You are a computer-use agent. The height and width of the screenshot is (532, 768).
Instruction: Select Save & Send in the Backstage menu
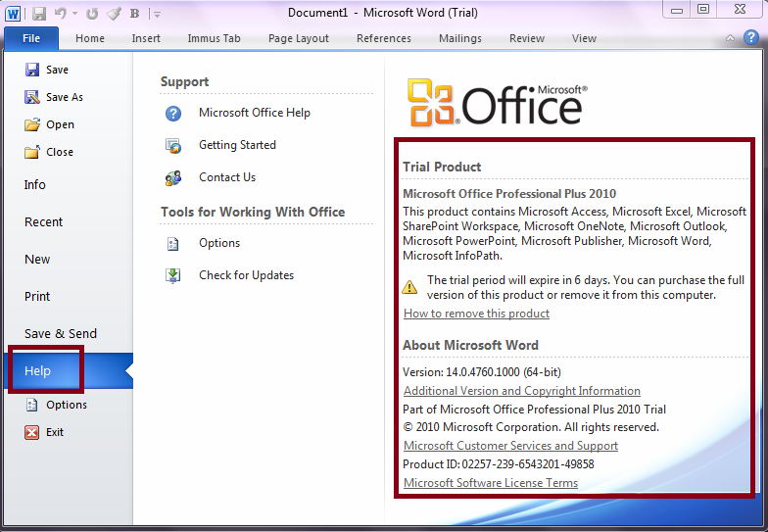click(x=61, y=333)
